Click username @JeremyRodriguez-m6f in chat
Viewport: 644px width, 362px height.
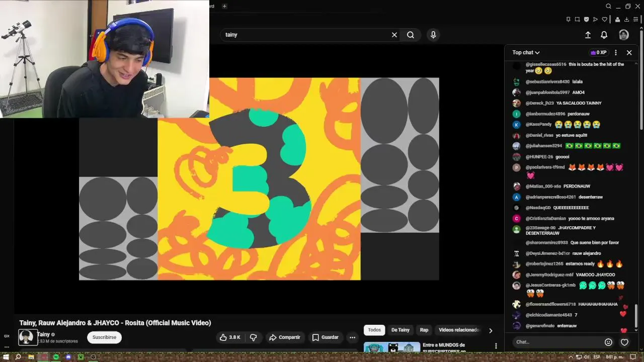pyautogui.click(x=549, y=275)
